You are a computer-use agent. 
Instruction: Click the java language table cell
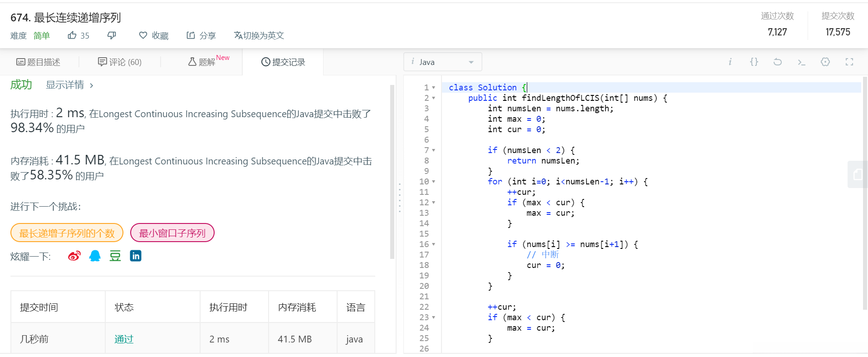[354, 339]
